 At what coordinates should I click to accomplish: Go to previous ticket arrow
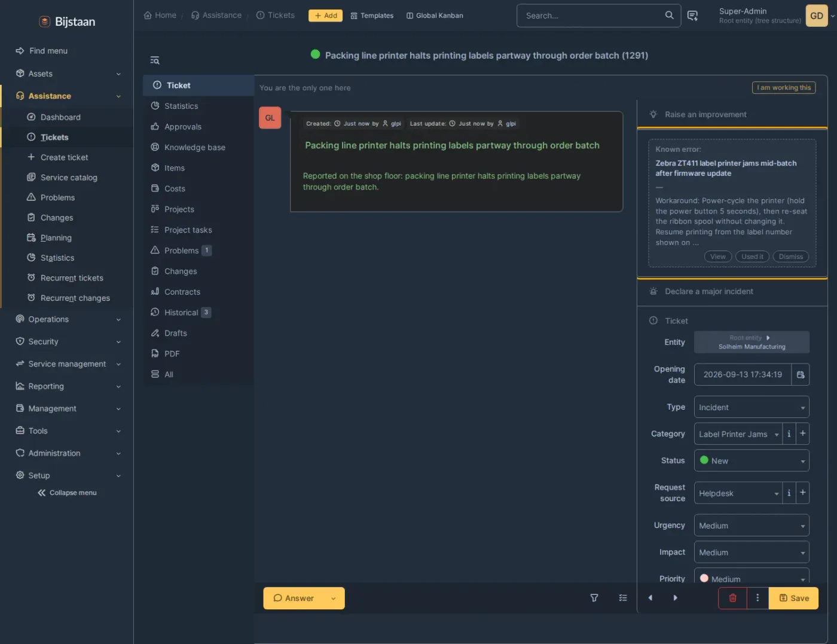pyautogui.click(x=650, y=598)
